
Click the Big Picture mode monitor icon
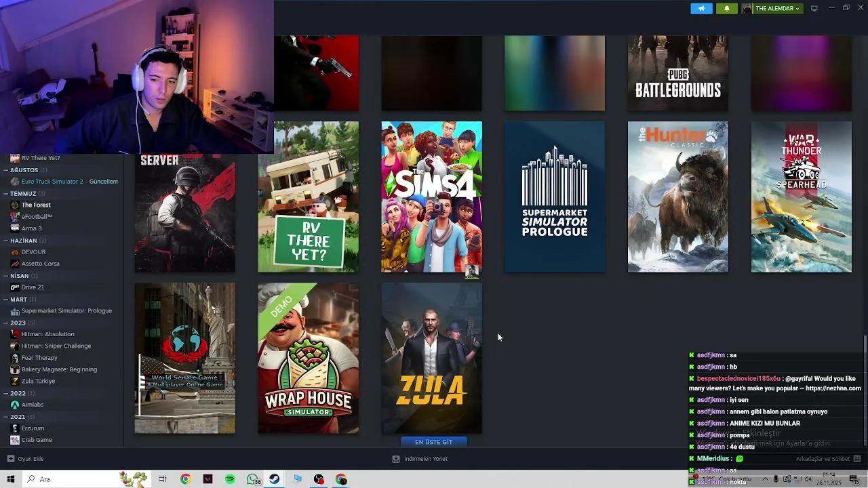click(814, 8)
